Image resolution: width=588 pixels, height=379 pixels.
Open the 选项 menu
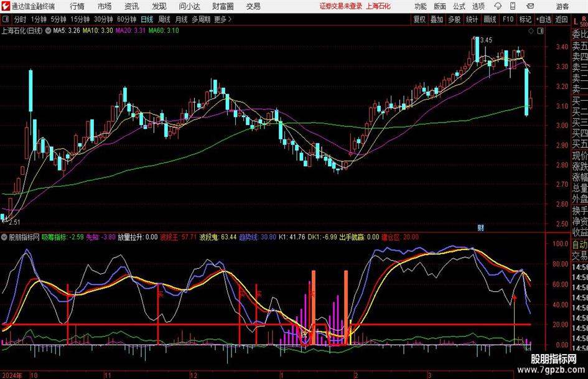coord(478,6)
